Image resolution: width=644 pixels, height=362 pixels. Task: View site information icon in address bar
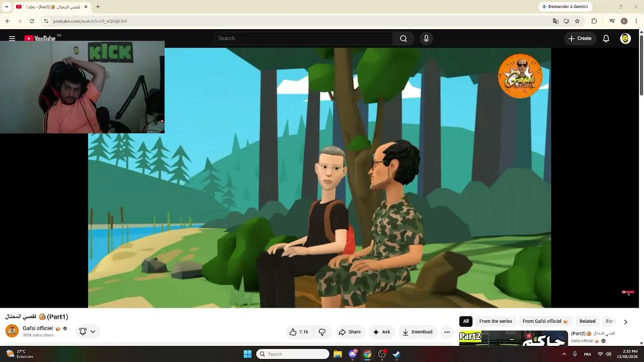coord(46,21)
